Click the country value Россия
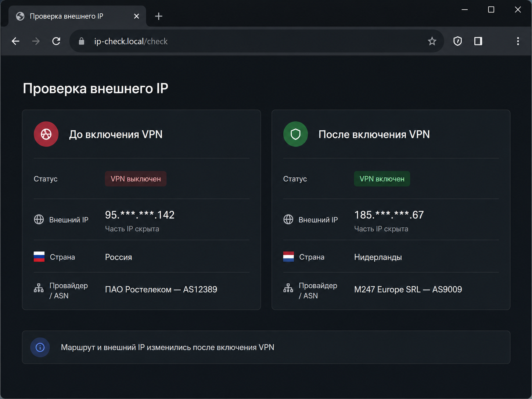532x399 pixels. click(118, 257)
